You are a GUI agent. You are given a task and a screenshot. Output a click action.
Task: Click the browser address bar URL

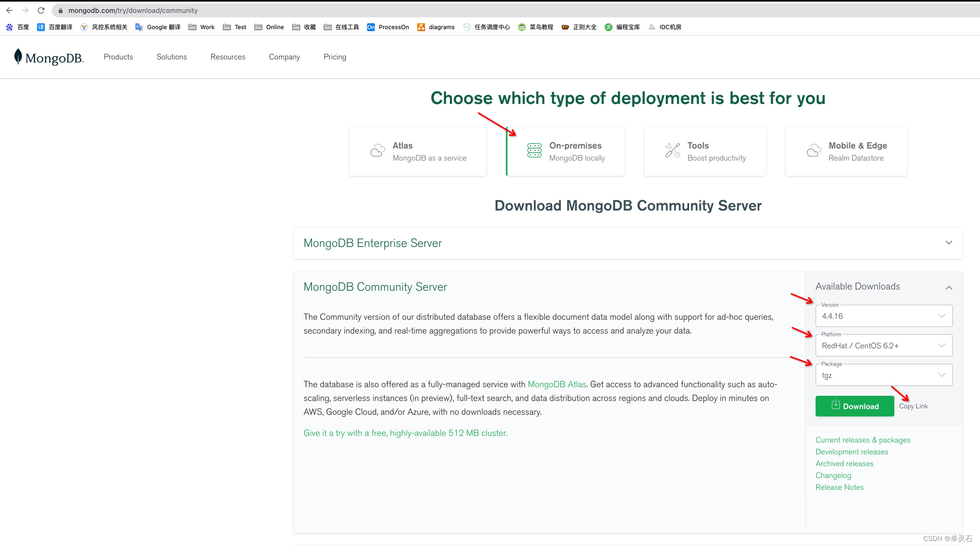(133, 10)
